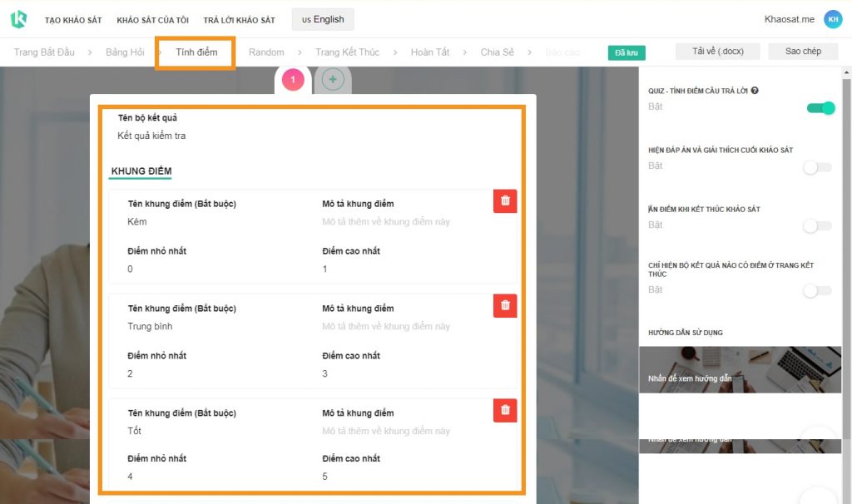Click the quiz scoring help icon

pos(755,91)
